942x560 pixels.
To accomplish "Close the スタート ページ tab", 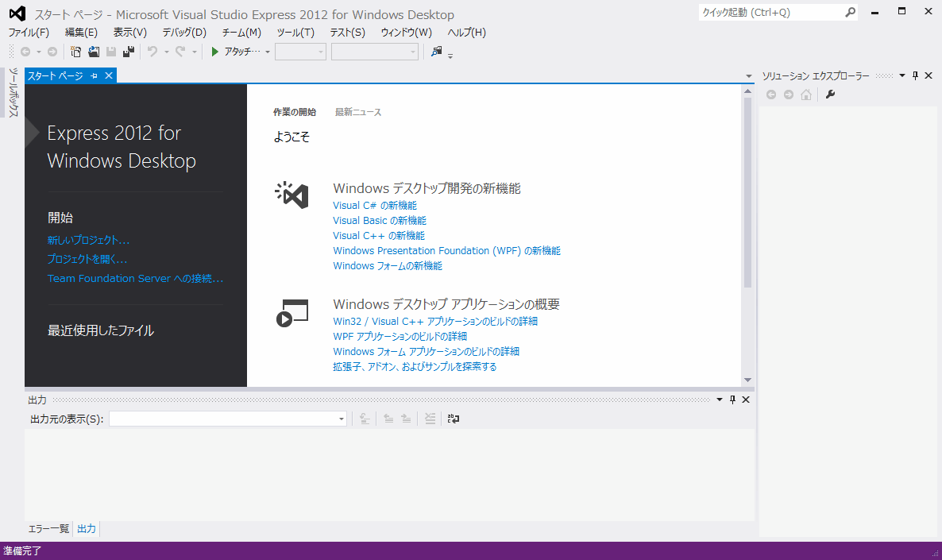I will (109, 75).
